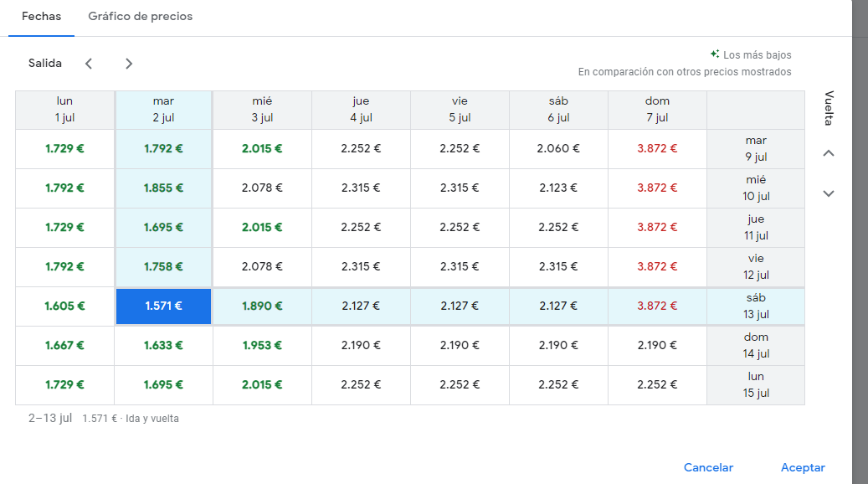Pick 2.252 € for 6 jul – 11 jul
This screenshot has width=868, height=484.
click(x=558, y=228)
